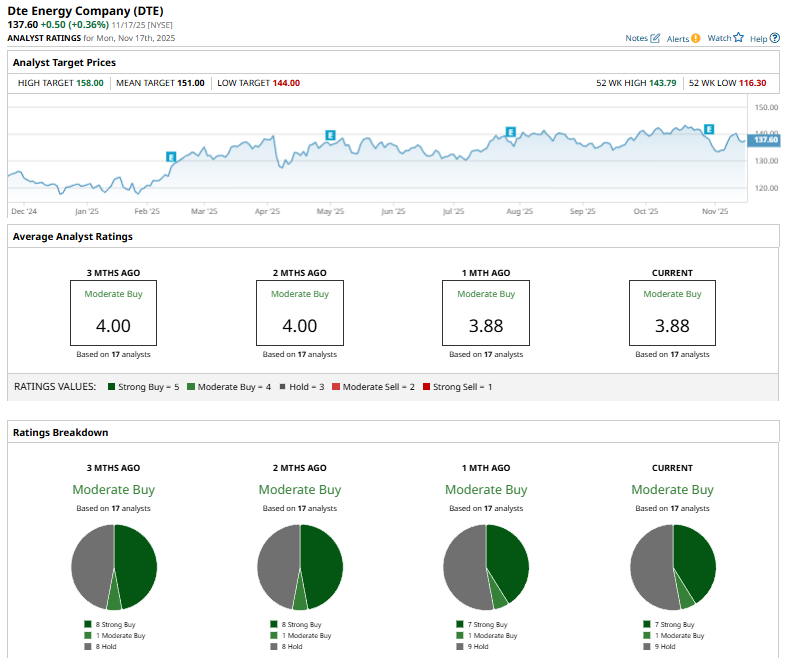Click the Notes text link
785x658 pixels.
click(636, 38)
